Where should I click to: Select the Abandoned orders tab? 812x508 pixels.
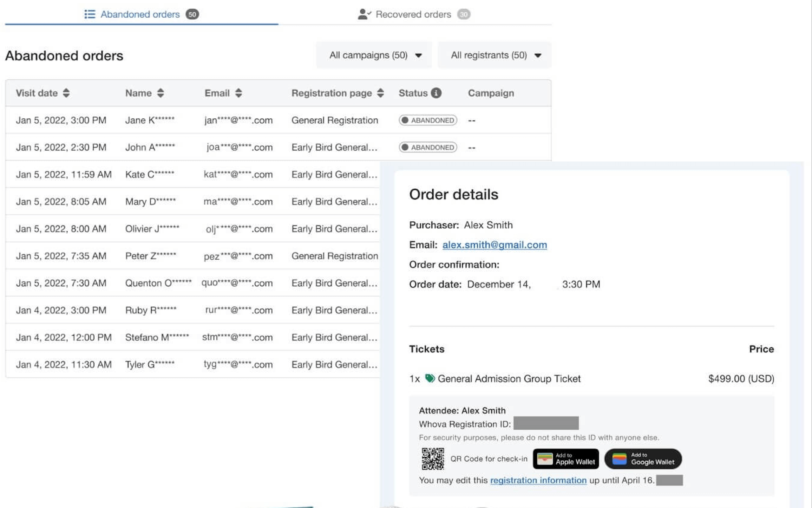click(x=140, y=14)
